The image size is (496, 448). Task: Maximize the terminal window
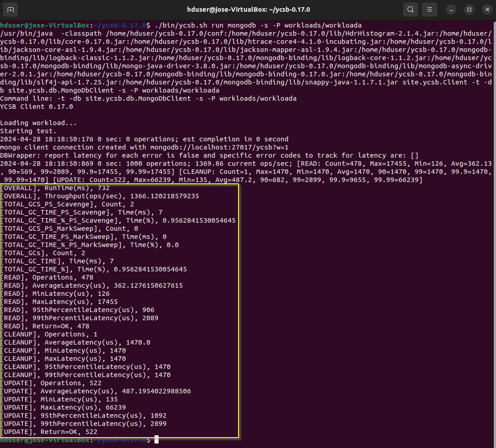coord(469,9)
